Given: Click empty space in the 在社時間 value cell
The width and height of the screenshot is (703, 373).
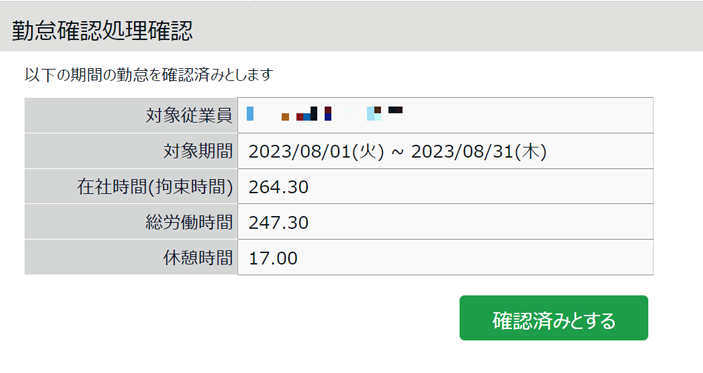Looking at the screenshot, I should 480,186.
